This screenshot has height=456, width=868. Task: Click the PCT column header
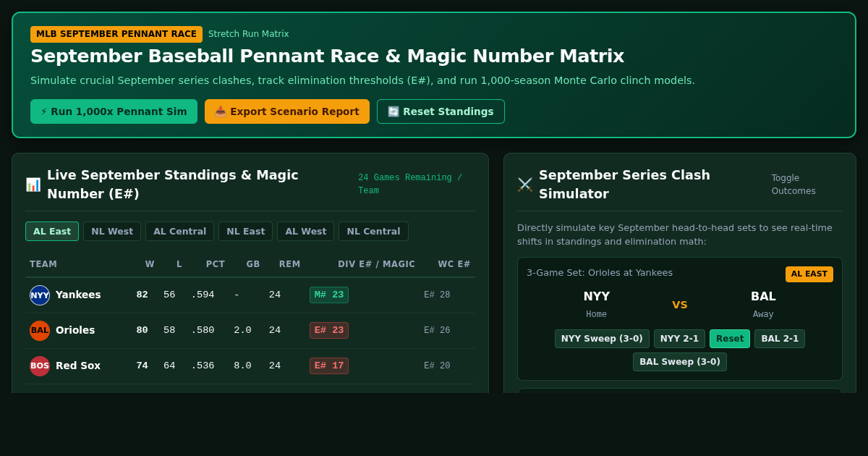click(216, 264)
